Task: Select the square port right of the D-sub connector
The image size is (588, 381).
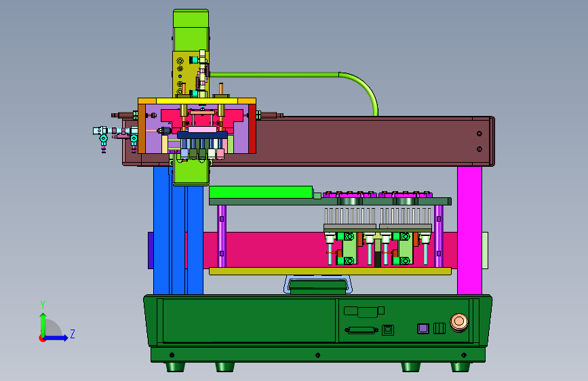Action: click(x=388, y=330)
